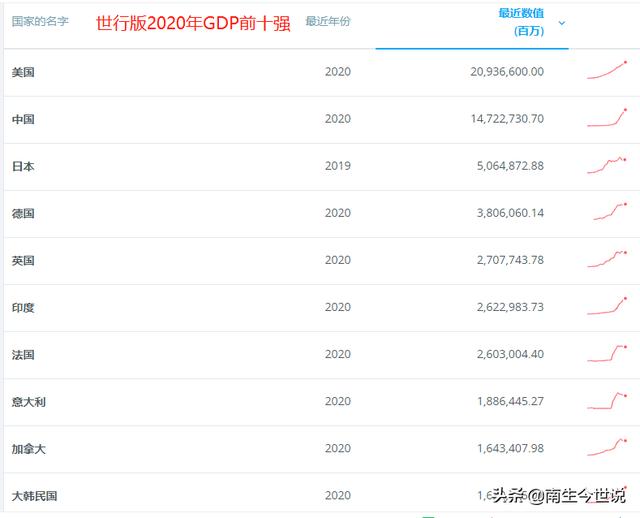The height and width of the screenshot is (518, 640).
Task: Click the 加拿大 sparkline thumbnail
Action: point(607,447)
